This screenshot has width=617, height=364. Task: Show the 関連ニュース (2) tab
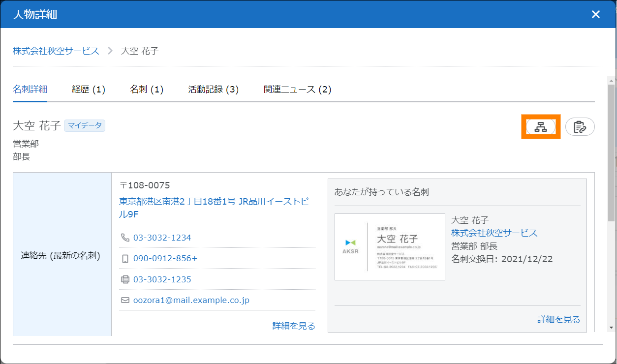(x=297, y=90)
